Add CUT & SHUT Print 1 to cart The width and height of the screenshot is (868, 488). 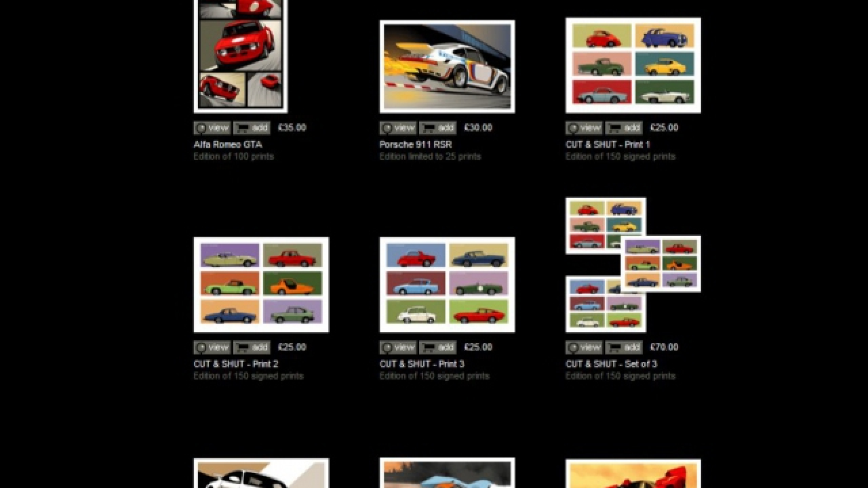coord(623,127)
